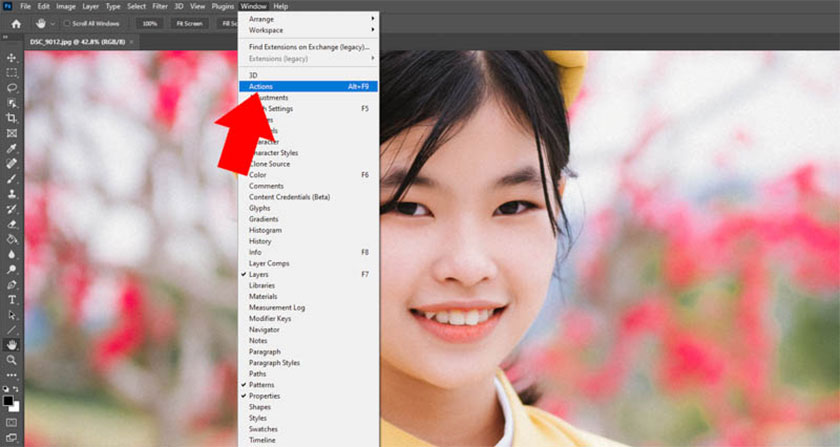Choose the Zoom tool in toolbar

coord(12,359)
